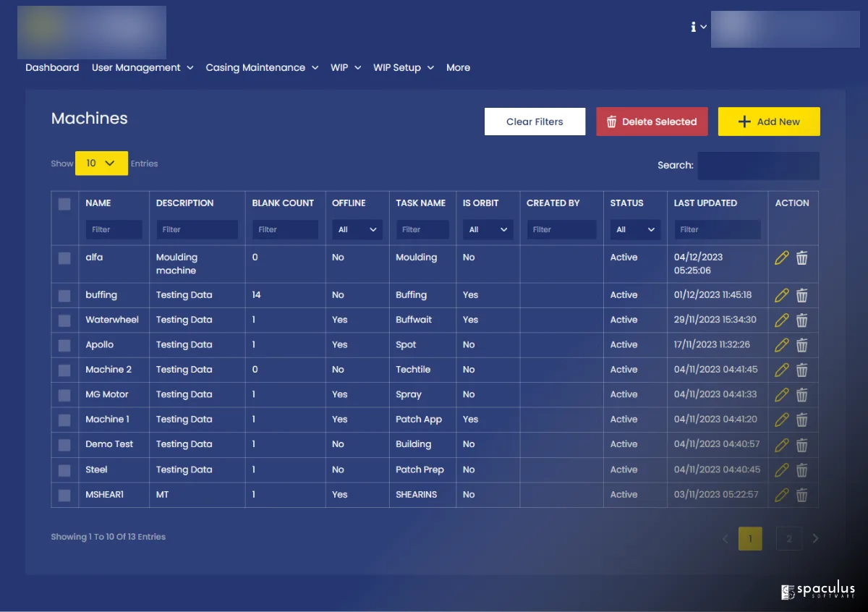Expand the Offline column filter dropdown
The height and width of the screenshot is (612, 868).
click(x=357, y=230)
